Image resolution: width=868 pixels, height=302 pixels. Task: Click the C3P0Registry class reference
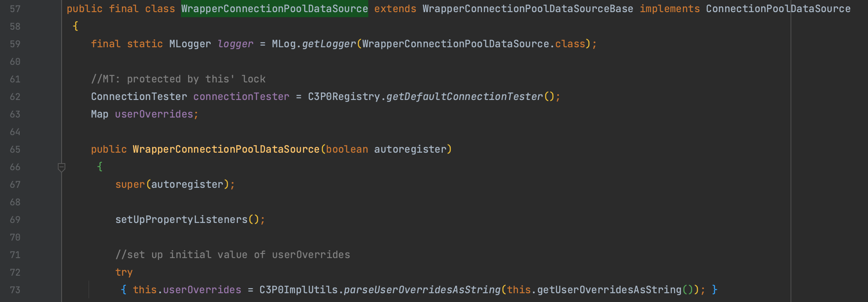pyautogui.click(x=344, y=97)
